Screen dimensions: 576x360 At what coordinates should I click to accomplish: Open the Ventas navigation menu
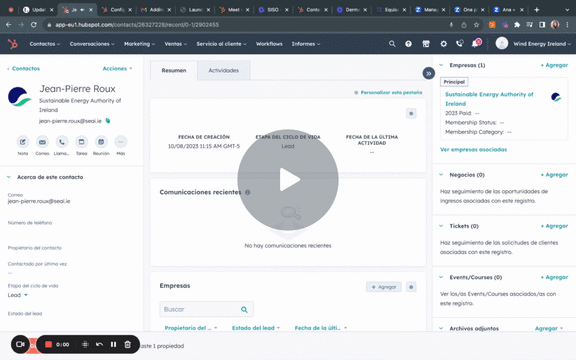click(x=176, y=44)
